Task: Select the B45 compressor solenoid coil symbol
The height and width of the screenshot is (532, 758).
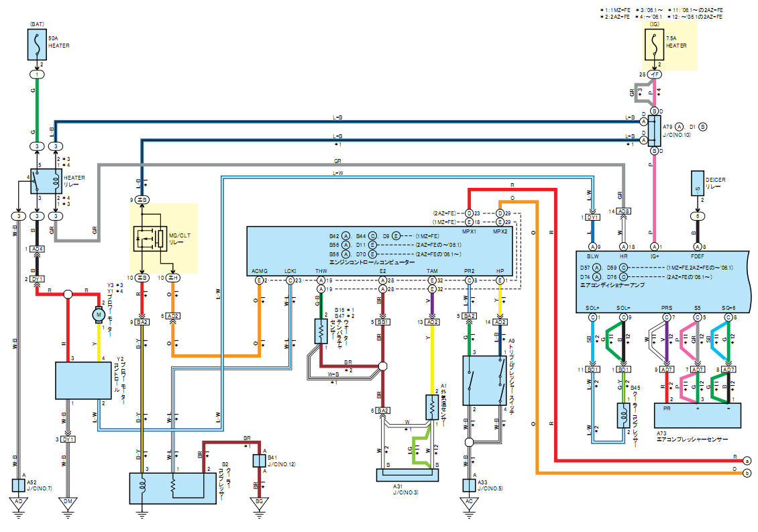Action: [x=623, y=415]
